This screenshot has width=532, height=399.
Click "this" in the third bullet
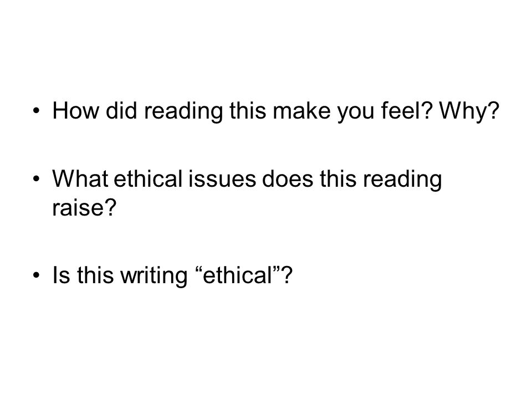(96, 275)
